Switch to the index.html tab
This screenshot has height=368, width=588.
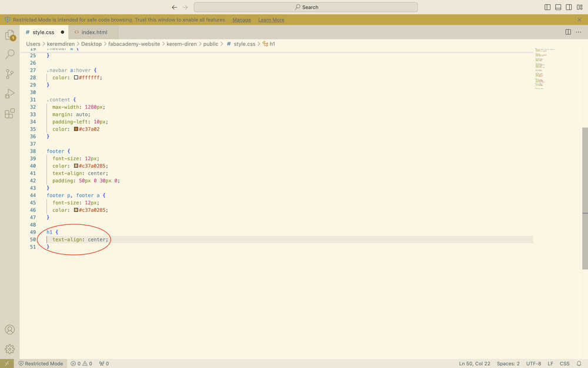click(x=94, y=32)
